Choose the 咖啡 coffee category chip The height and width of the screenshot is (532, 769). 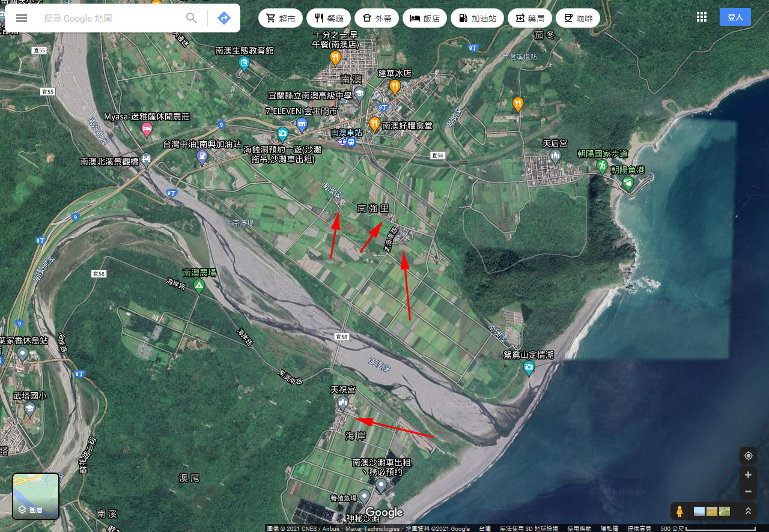coord(577,18)
